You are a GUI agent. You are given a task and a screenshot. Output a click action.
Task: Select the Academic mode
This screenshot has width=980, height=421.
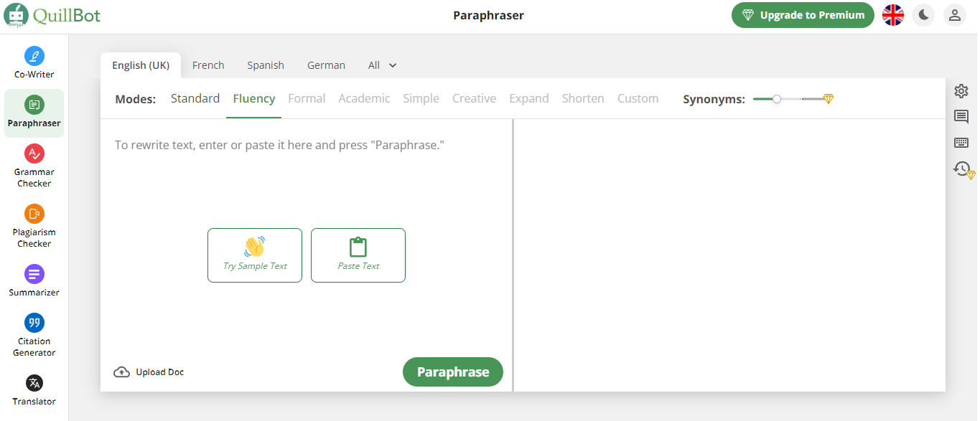[x=364, y=98]
